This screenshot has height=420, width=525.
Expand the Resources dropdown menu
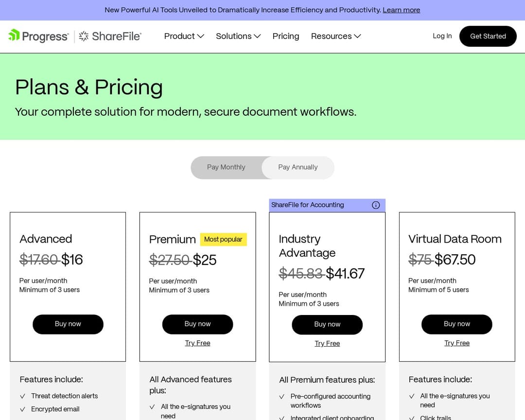tap(336, 36)
